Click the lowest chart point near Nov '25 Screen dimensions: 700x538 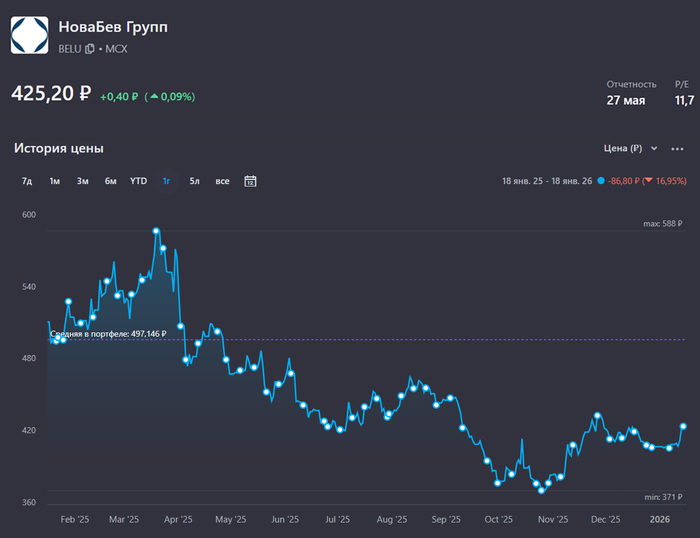coord(541,490)
